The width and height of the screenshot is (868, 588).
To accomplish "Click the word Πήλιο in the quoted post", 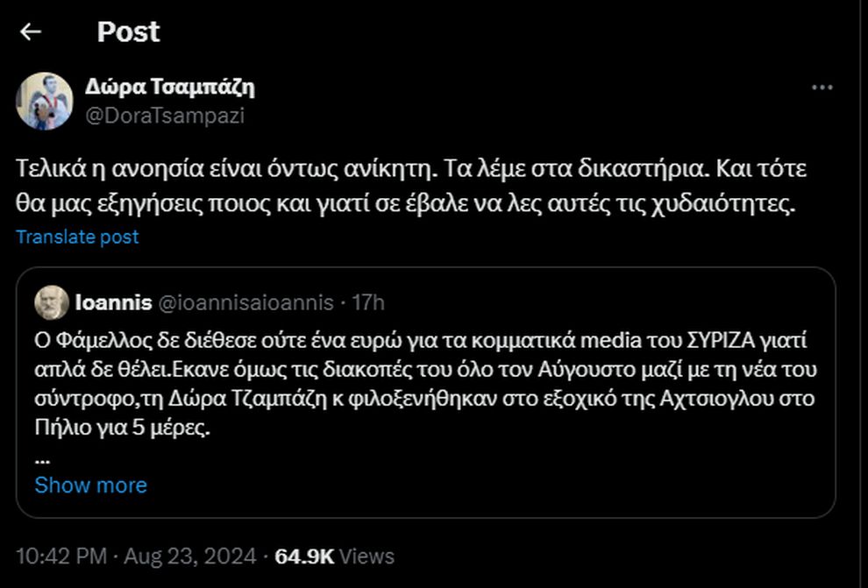I will [x=57, y=429].
